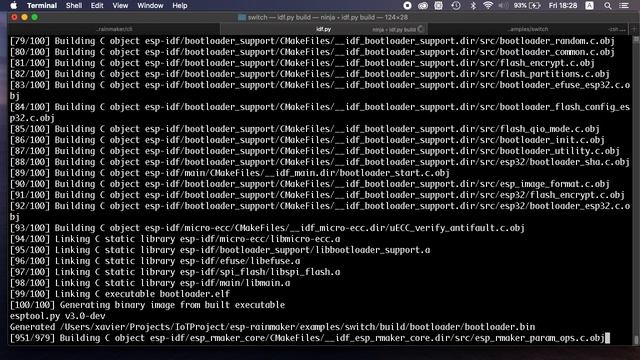This screenshot has height=360, width=640.
Task: Open the volume control in menu bar
Action: tap(503, 5)
